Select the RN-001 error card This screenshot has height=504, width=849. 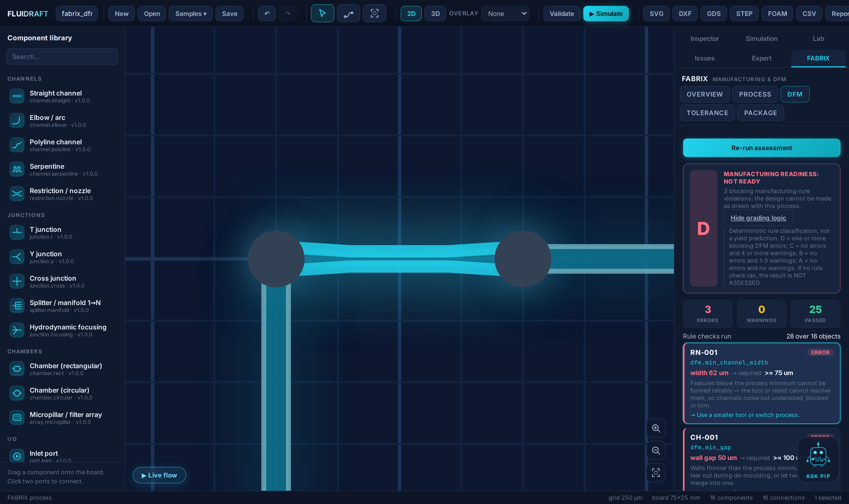tap(761, 383)
